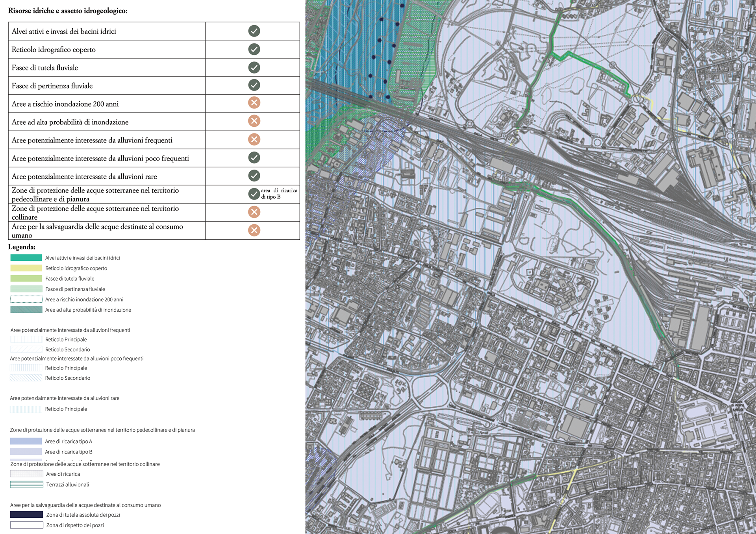
Task: Click legend label 'Zona di rispetto dei pozzi'
Action: [x=75, y=525]
